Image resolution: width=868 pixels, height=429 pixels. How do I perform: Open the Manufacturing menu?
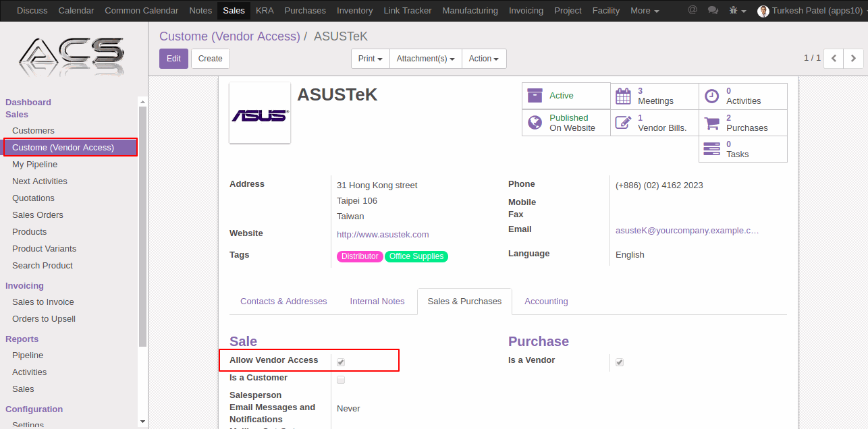pos(470,11)
